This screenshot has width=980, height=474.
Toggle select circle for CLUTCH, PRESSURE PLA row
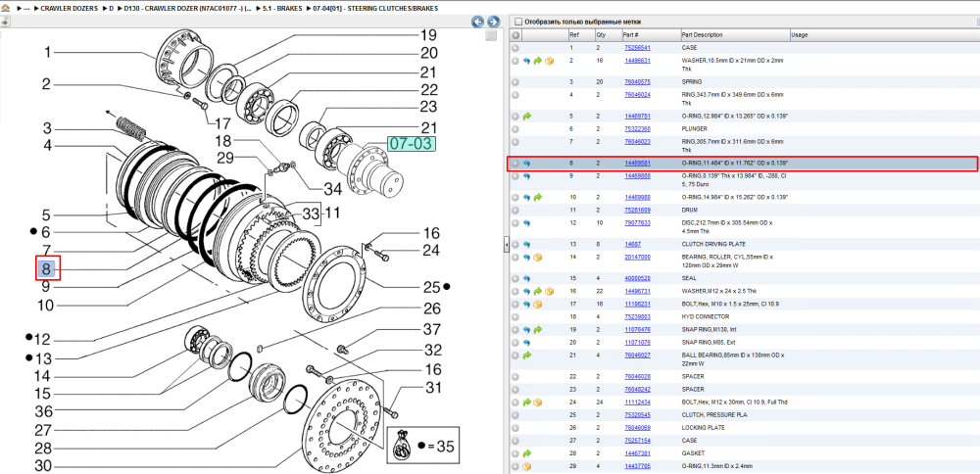tap(515, 415)
